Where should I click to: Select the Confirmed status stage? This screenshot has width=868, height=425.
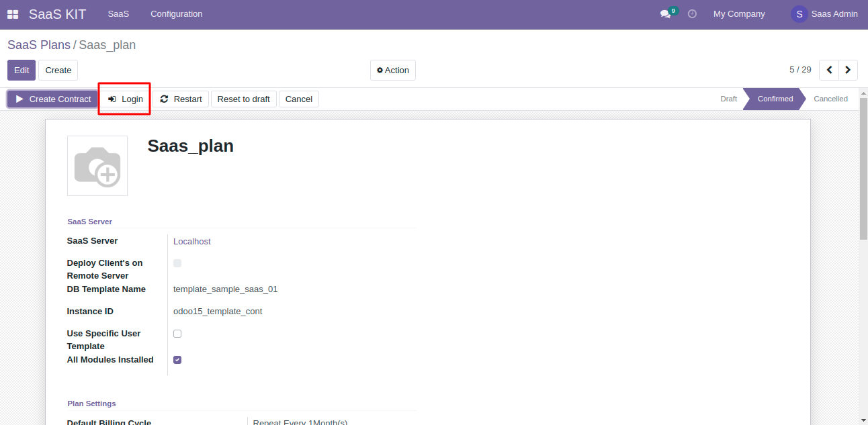coord(775,99)
